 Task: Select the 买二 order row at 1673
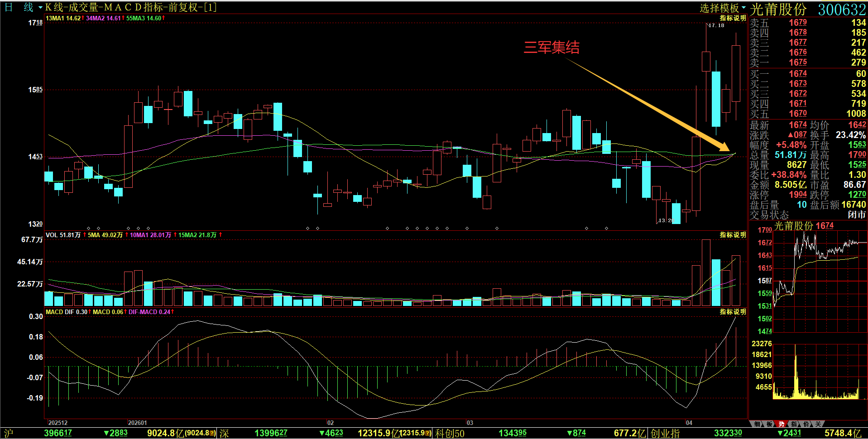808,84
